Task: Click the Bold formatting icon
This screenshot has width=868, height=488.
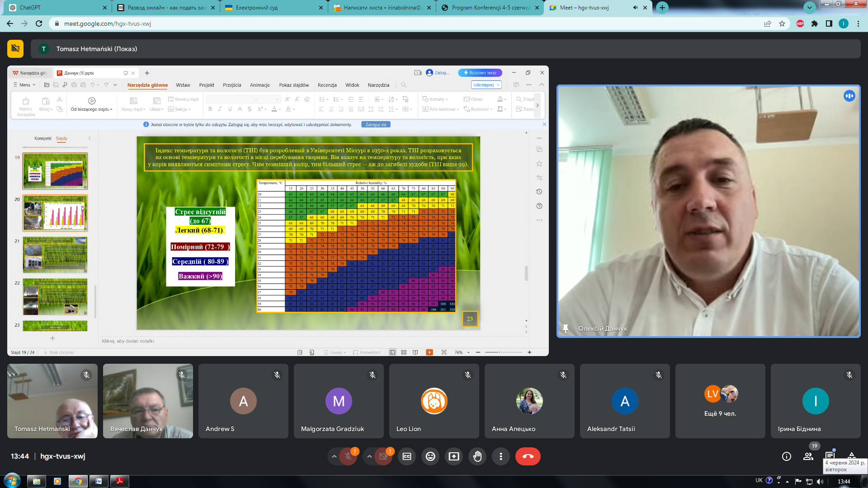Action: pos(210,109)
